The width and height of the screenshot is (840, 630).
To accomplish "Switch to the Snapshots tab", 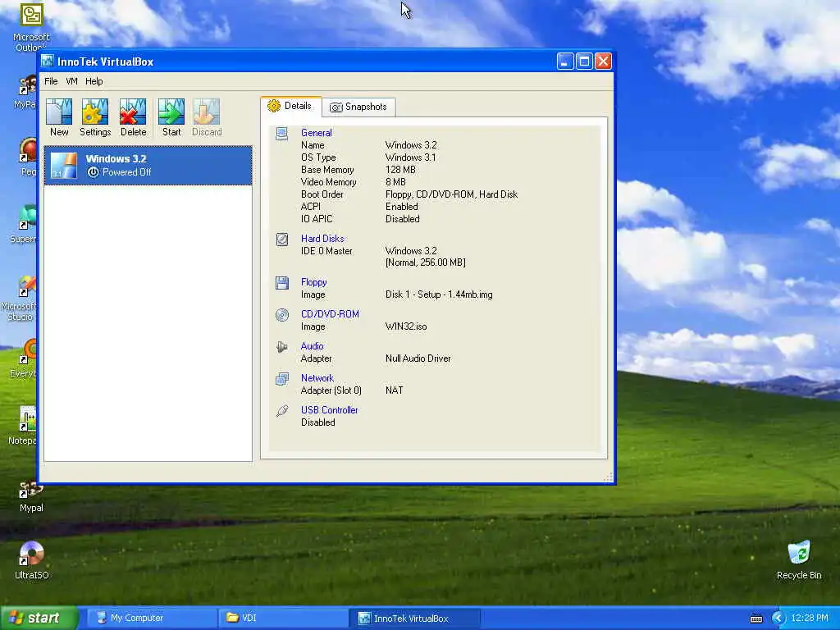I will point(358,107).
